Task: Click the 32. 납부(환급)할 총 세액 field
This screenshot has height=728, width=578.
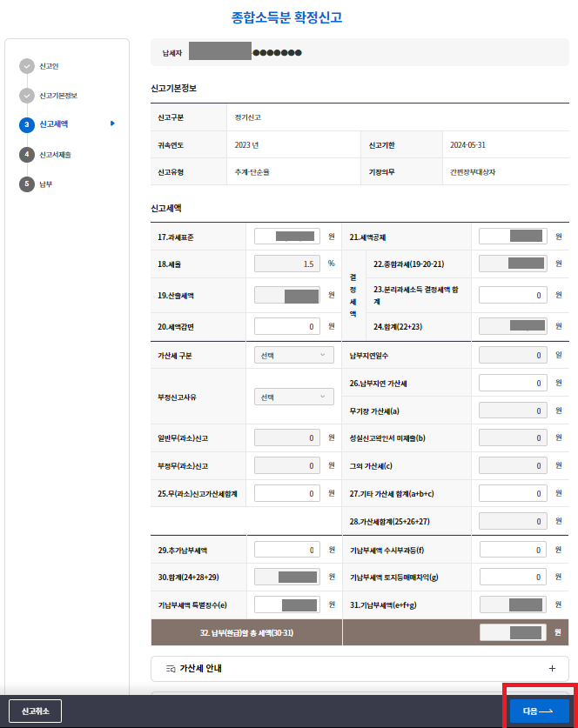Action: point(513,633)
